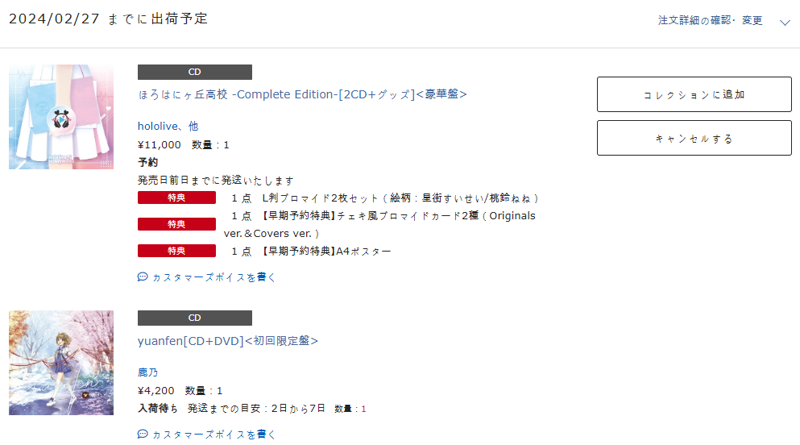Open the 鹿乃 artist link
The width and height of the screenshot is (800, 445).
point(147,372)
